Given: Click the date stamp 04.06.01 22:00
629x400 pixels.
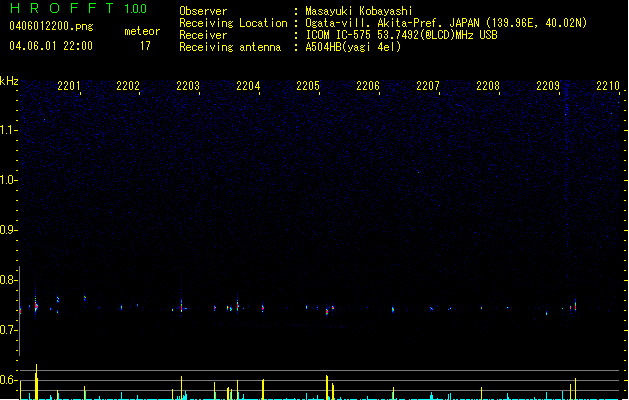Looking at the screenshot, I should click(x=51, y=46).
